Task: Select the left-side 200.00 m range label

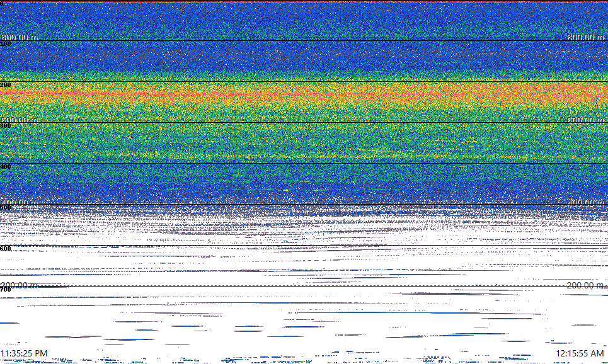Action: (x=20, y=286)
